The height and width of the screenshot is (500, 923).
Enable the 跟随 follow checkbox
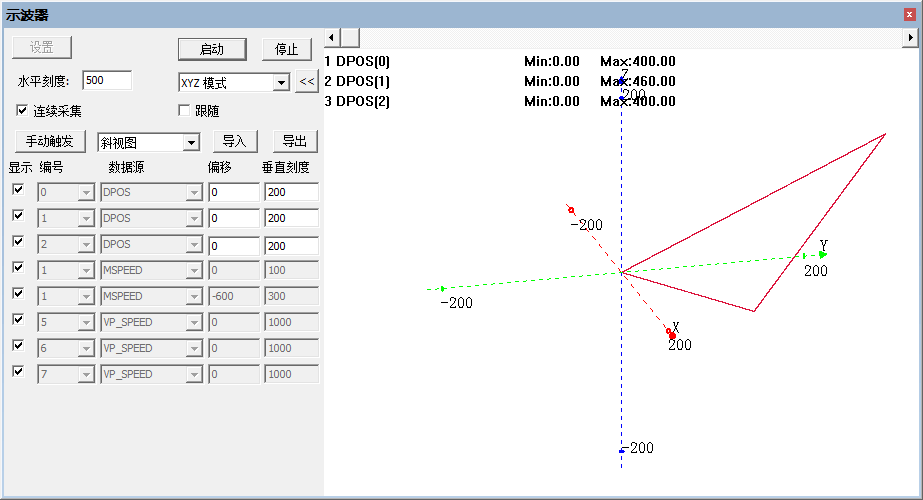tap(184, 110)
